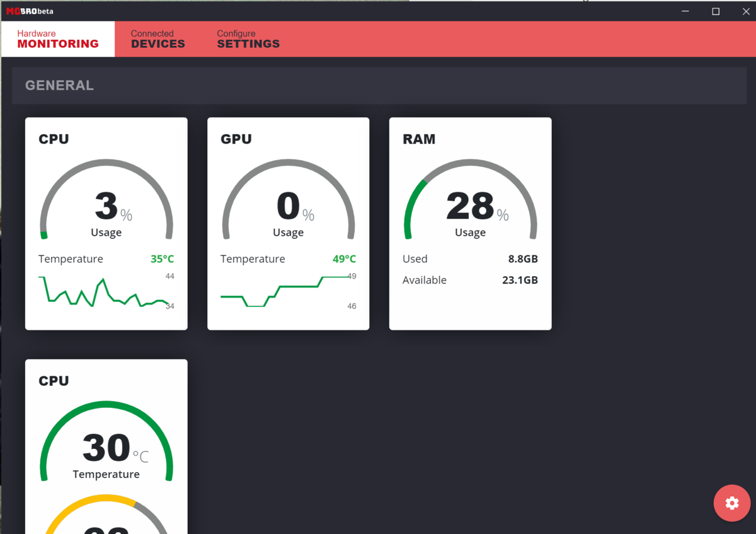756x534 pixels.
Task: Close the MoBro window
Action: [x=745, y=11]
